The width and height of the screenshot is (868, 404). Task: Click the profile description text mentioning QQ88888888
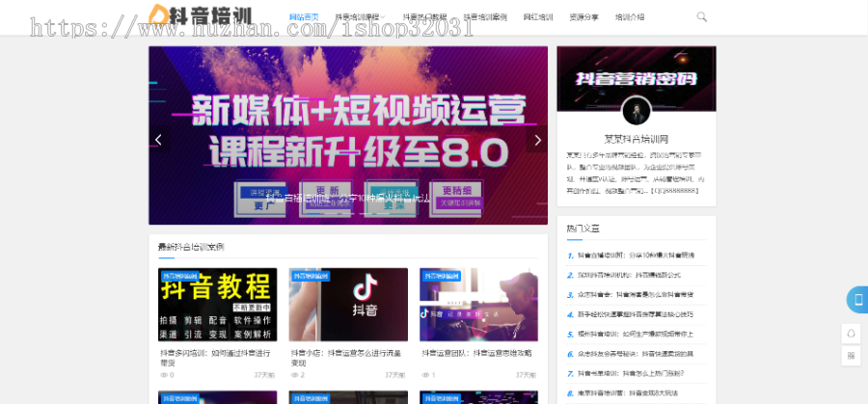point(637,173)
